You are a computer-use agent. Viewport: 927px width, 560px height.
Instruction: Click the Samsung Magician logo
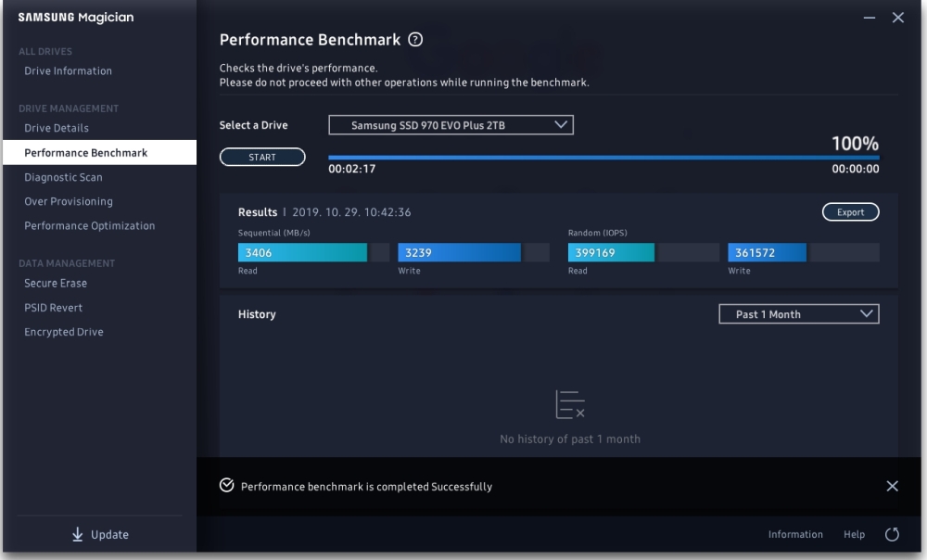[x=76, y=17]
